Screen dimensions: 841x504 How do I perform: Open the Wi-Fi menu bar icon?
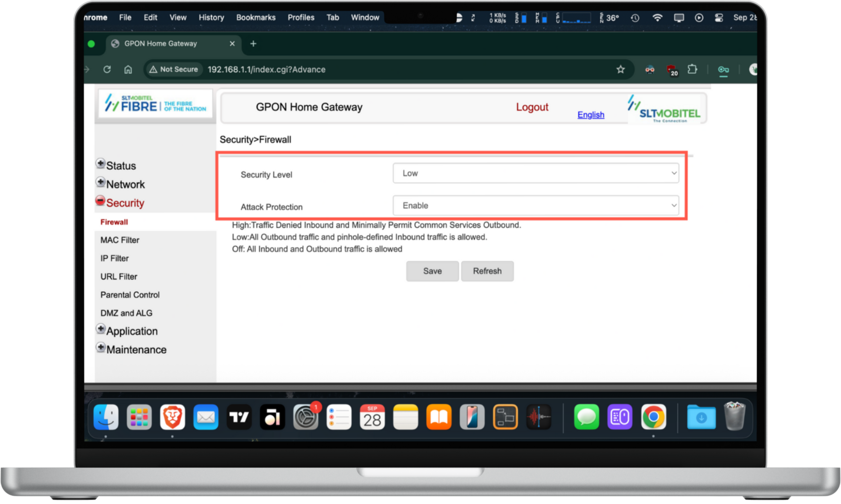657,18
